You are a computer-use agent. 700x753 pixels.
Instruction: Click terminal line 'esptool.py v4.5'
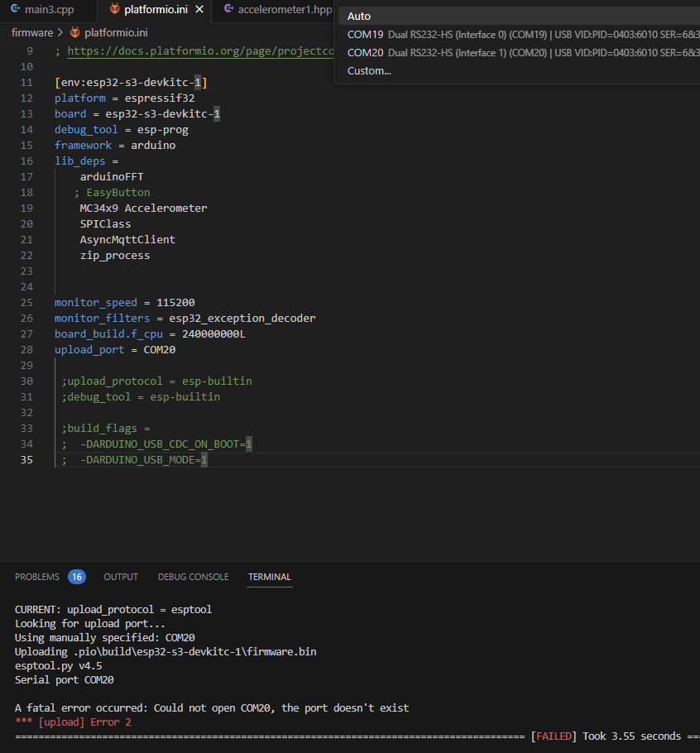(x=58, y=666)
